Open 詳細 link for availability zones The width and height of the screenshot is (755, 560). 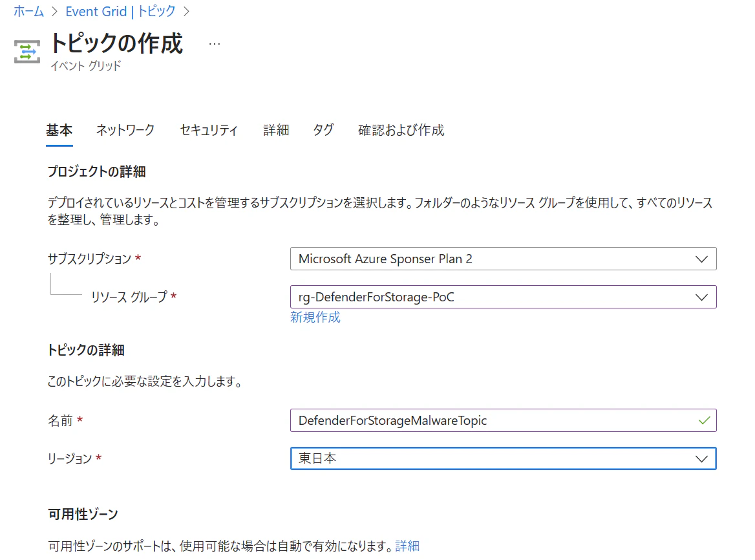pyautogui.click(x=407, y=546)
